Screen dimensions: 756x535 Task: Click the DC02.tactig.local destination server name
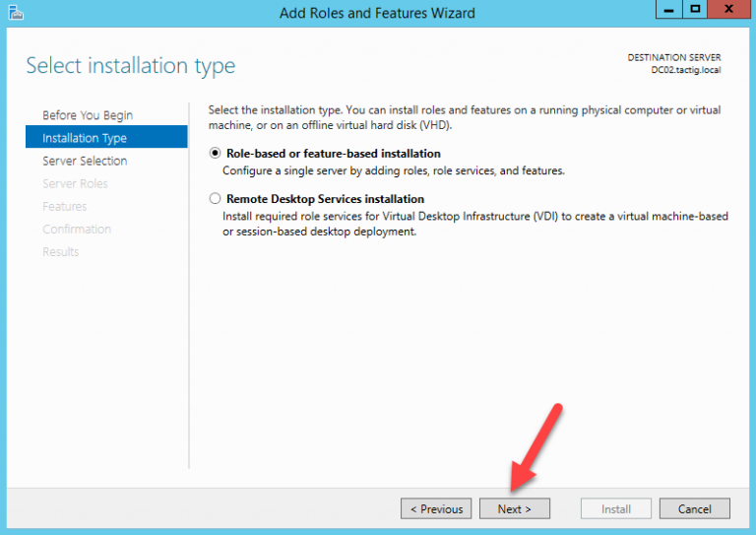687,72
